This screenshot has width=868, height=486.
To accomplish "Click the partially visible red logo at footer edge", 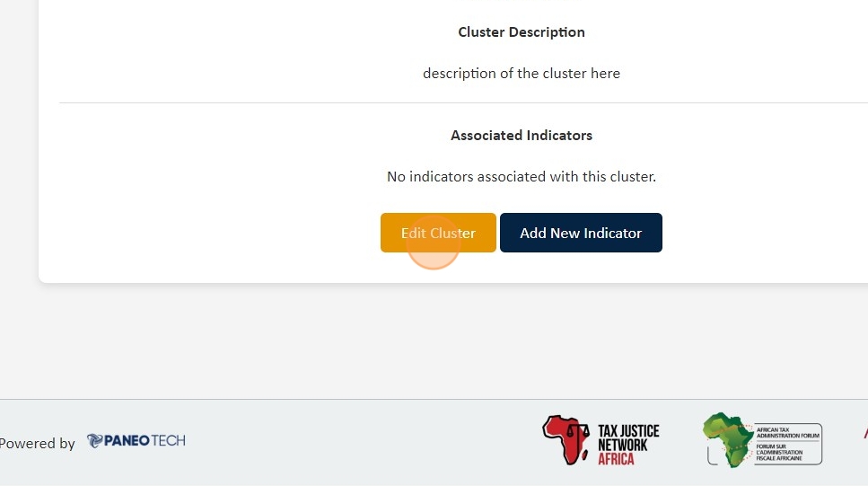I will [865, 433].
